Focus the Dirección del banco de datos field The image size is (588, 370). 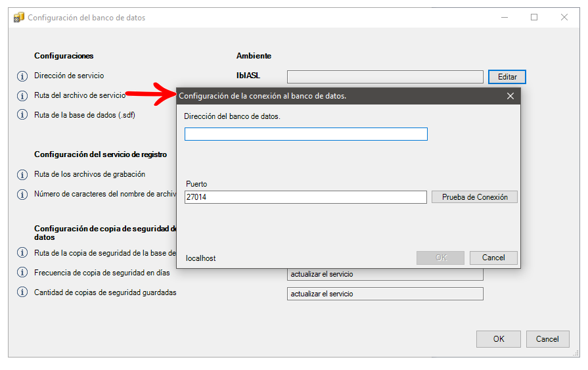tap(305, 134)
